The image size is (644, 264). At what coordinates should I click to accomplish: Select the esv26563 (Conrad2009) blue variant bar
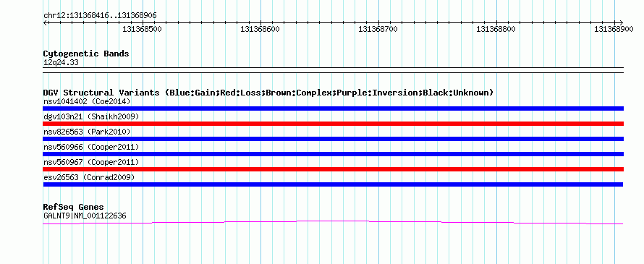(x=333, y=184)
